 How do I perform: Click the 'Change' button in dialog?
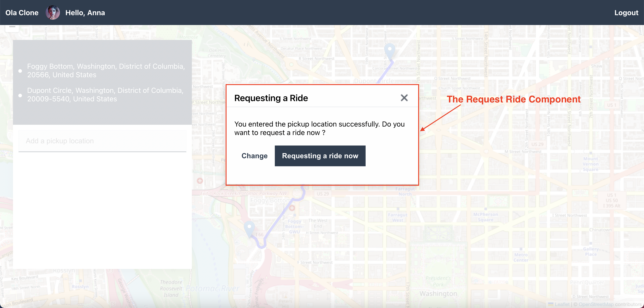pyautogui.click(x=254, y=156)
